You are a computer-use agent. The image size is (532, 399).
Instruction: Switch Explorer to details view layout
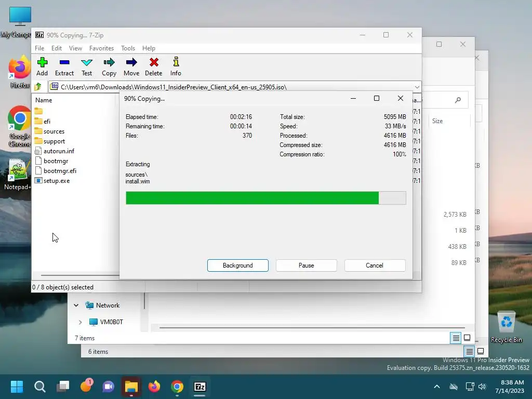coord(456,338)
